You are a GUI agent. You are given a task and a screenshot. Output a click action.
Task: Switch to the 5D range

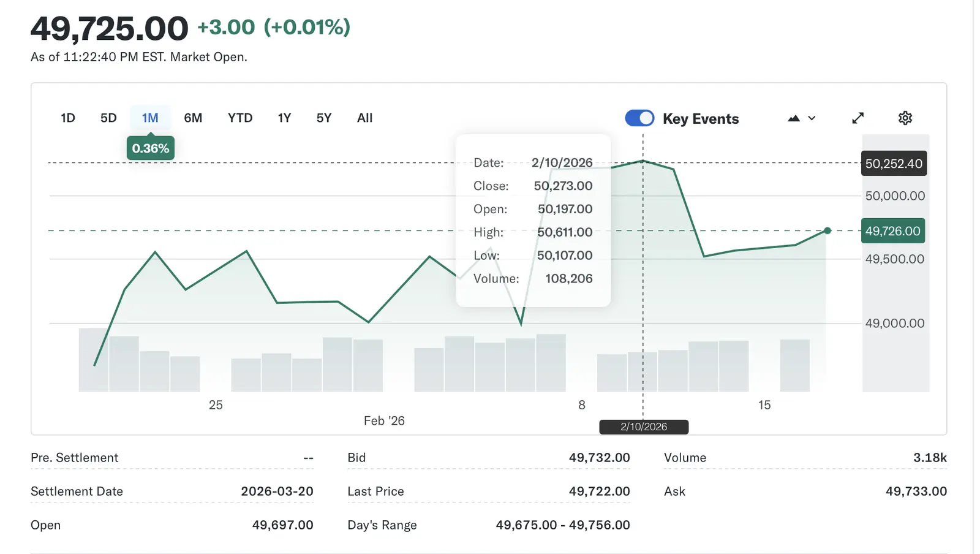point(108,118)
